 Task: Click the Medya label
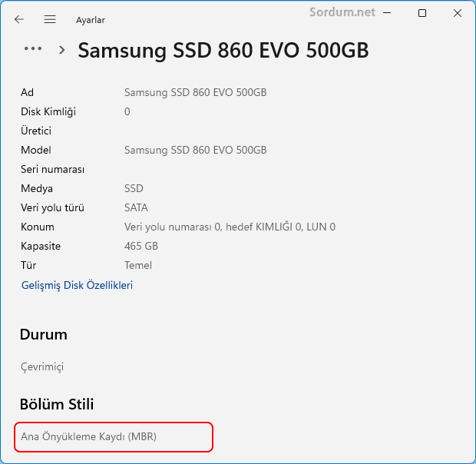coord(37,188)
